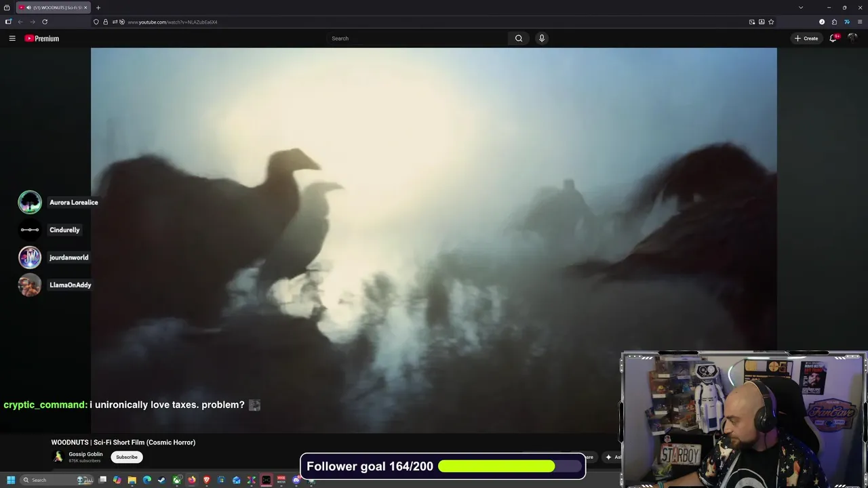Reload the page with the refresh icon
The height and width of the screenshot is (488, 868).
point(45,22)
